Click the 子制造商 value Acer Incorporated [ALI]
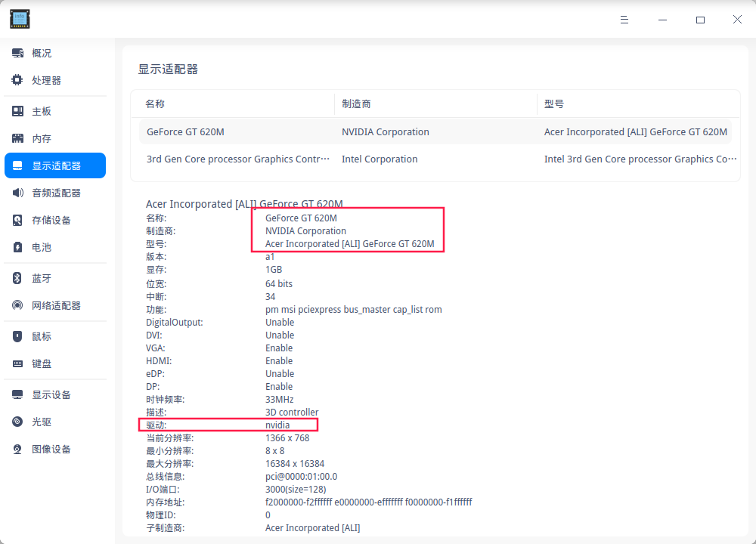The image size is (756, 544). 312,528
